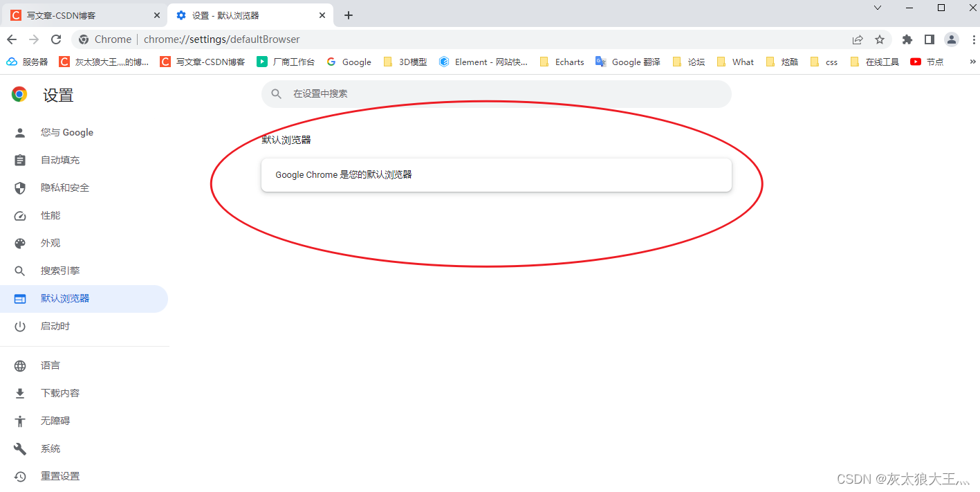Switch to the 写文章-CSDN博客 tab
This screenshot has width=980, height=492.
click(x=86, y=15)
